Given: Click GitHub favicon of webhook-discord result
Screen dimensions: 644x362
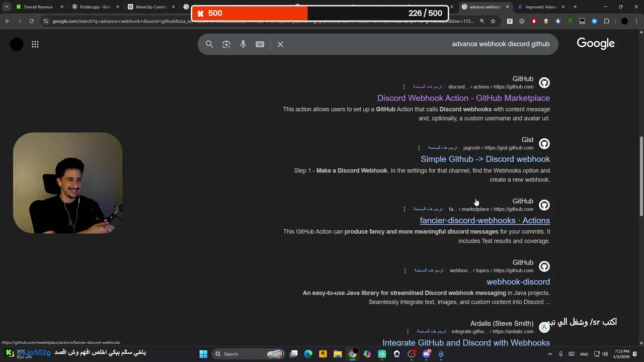Looking at the screenshot, I should click(x=544, y=266).
